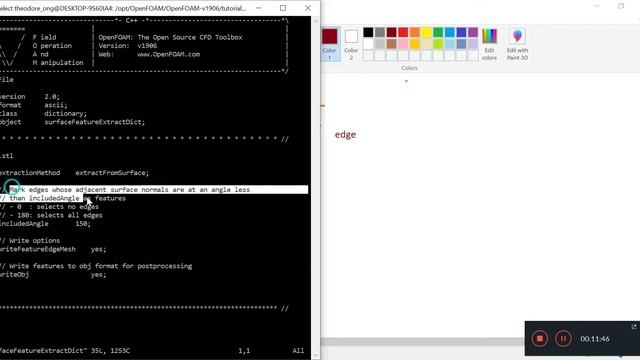This screenshot has height=360, width=640.
Task: Click 'surfaceFeatureExtractDict;' object value
Action: click(x=95, y=122)
